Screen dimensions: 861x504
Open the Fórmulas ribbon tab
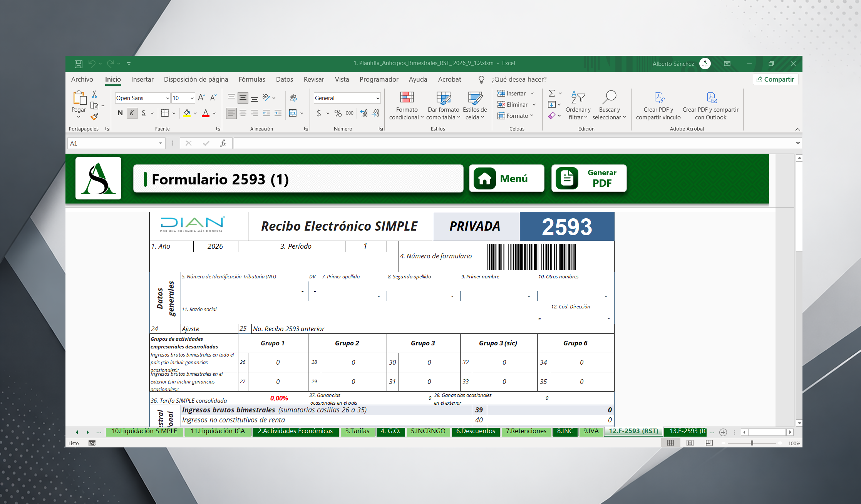252,79
